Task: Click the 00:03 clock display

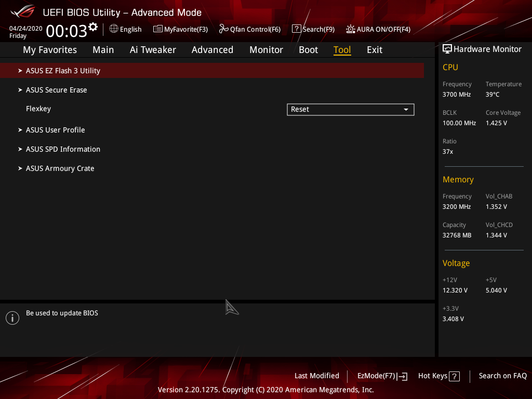Action: (x=66, y=31)
